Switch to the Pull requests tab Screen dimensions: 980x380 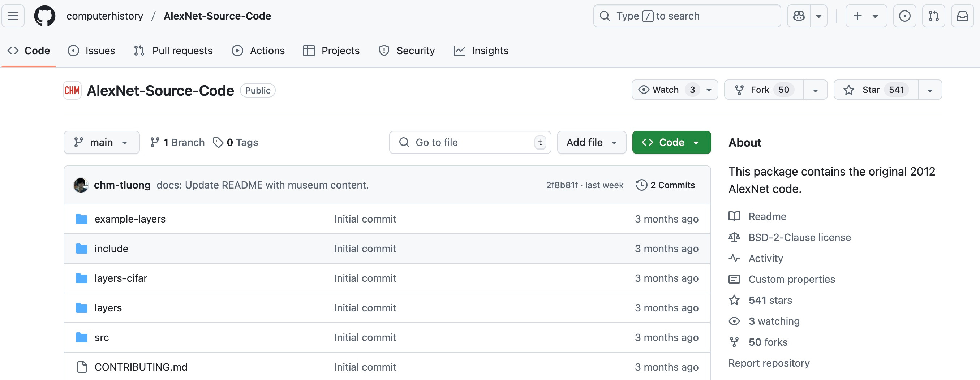pos(173,51)
